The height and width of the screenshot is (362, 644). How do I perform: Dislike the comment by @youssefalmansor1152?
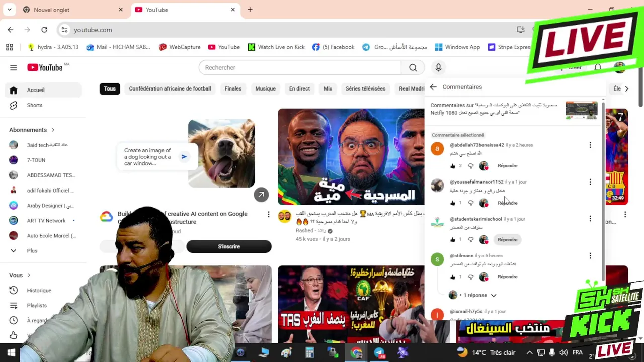click(471, 203)
